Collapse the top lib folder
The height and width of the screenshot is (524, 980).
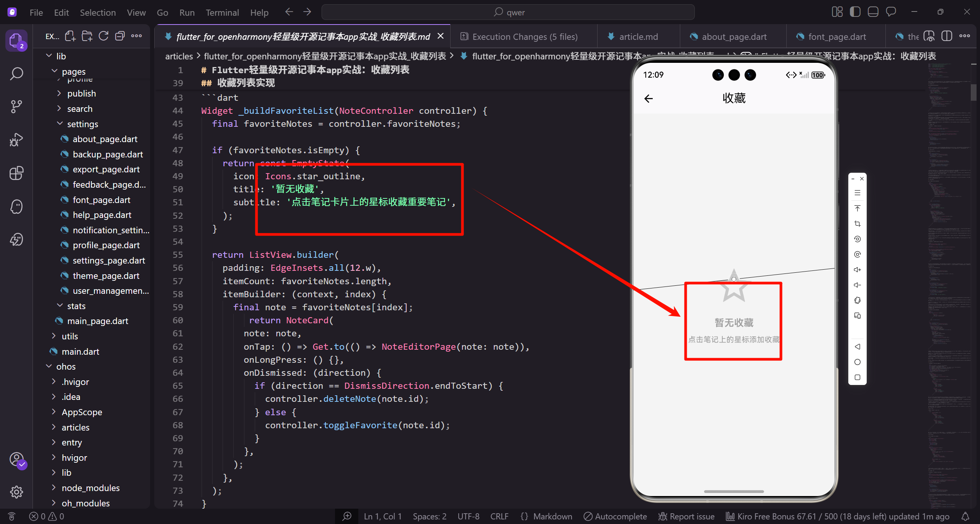pyautogui.click(x=49, y=56)
